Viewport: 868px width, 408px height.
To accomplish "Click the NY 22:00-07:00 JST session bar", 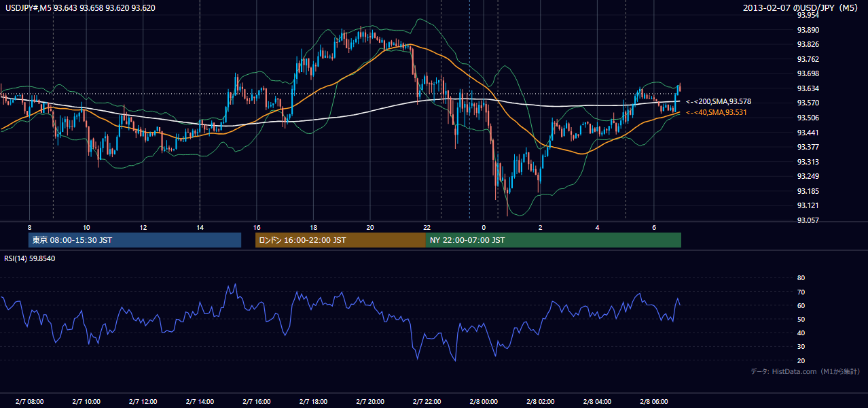I will point(554,240).
